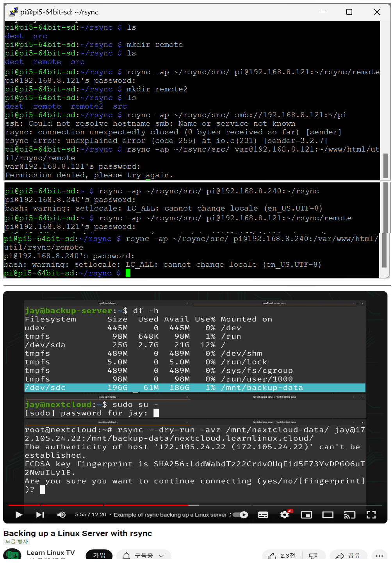Image resolution: width=392 pixels, height=564 pixels.
Task: Open the subscribed (구독중) notification dropdown
Action: pyautogui.click(x=143, y=555)
